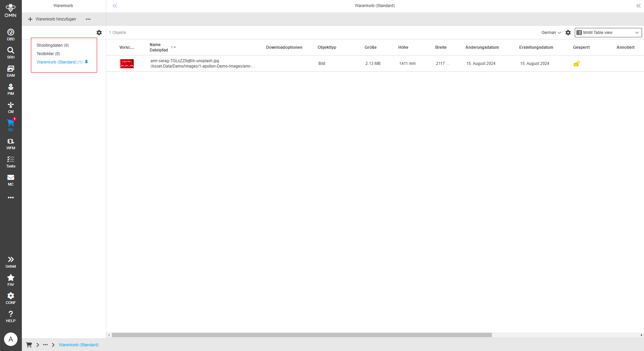
Task: Open the three-dot menu next to Warenkorb hinzufügen
Action: [x=88, y=19]
